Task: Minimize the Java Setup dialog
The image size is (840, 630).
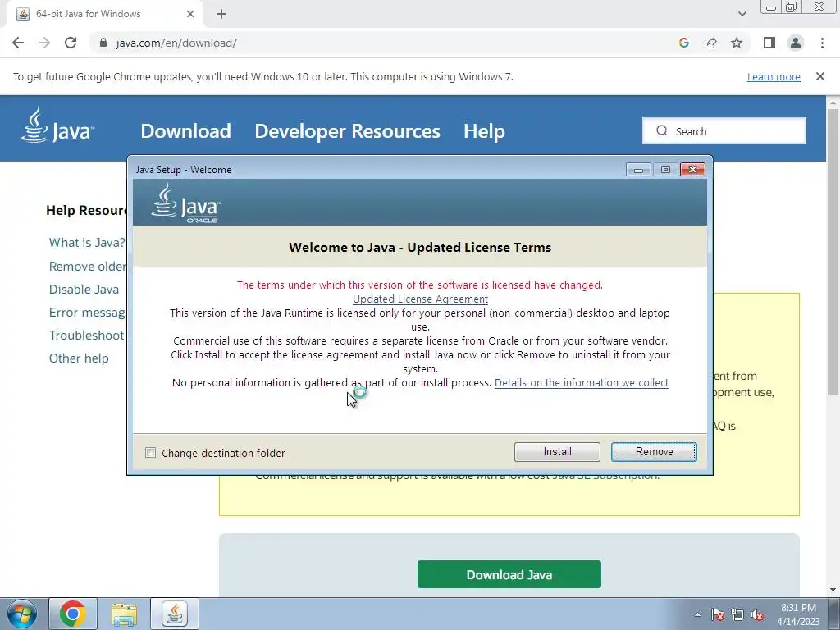Action: (638, 170)
